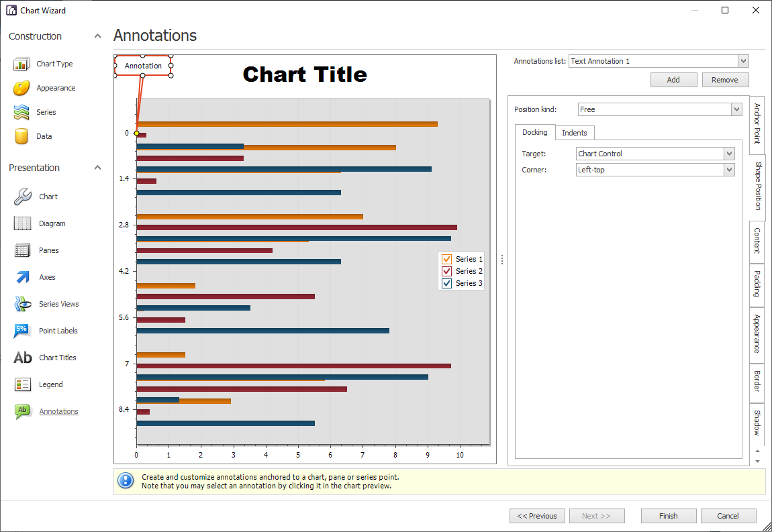Uncheck Series 1 in the legend
The width and height of the screenshot is (772, 532).
coord(446,258)
